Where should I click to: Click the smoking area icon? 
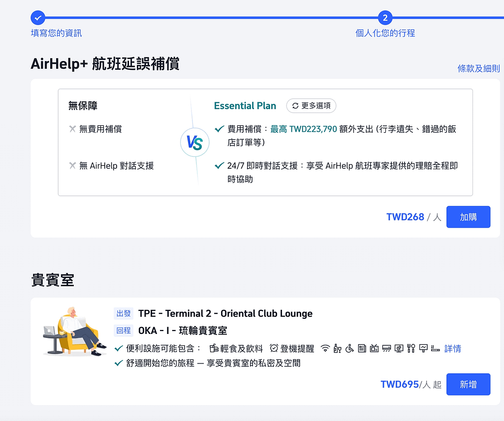click(435, 348)
